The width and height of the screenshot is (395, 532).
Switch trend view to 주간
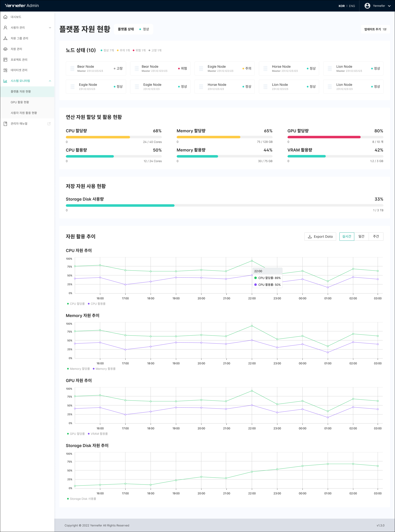[x=376, y=236]
